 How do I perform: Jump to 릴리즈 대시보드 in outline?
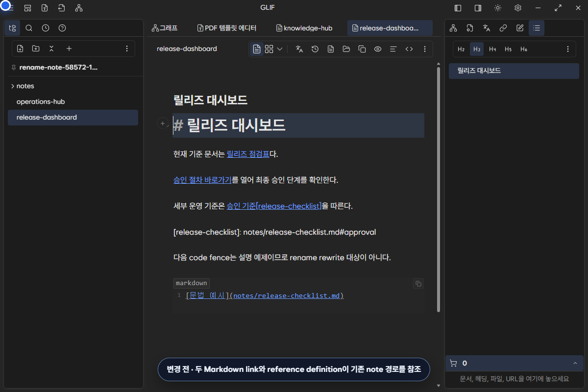(x=514, y=71)
